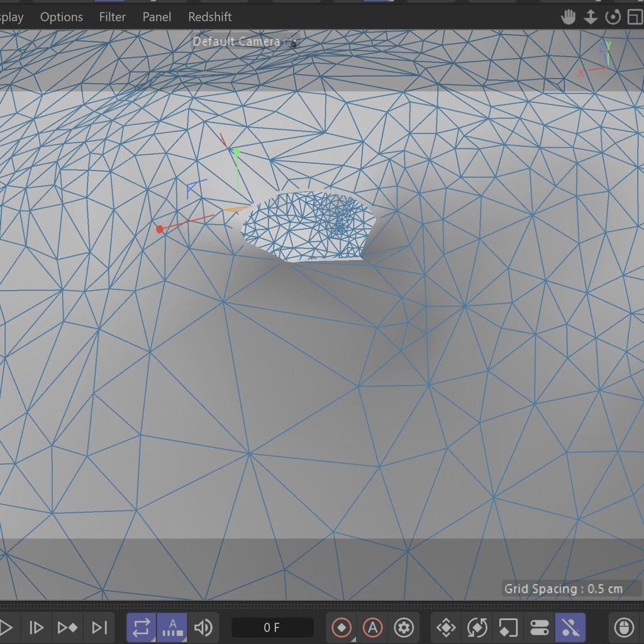Click the move keyframe selection icon
The image size is (644, 644).
[x=446, y=627]
